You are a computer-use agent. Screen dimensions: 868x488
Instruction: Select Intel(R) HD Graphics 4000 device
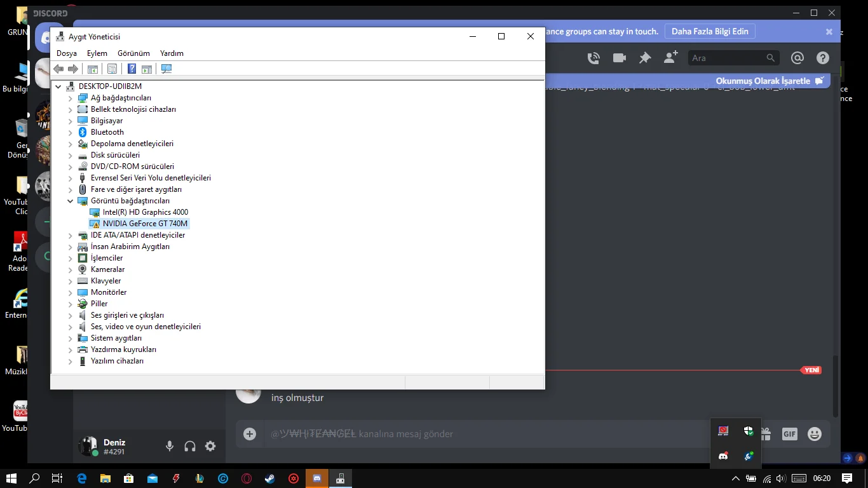click(145, 212)
